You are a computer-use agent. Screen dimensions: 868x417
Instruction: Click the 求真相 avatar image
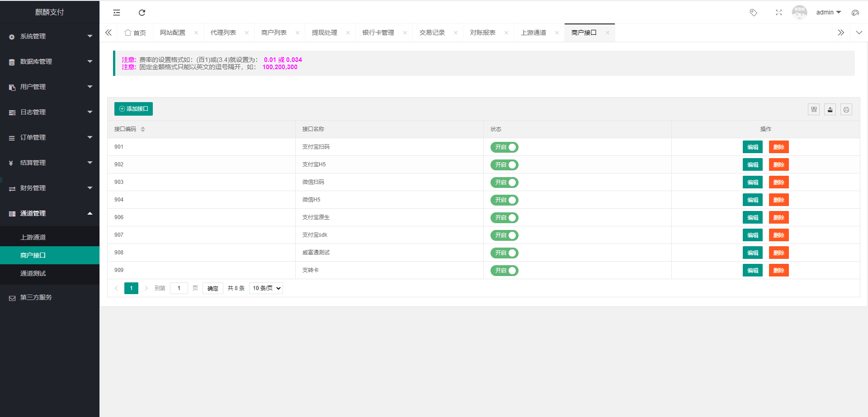tap(799, 12)
